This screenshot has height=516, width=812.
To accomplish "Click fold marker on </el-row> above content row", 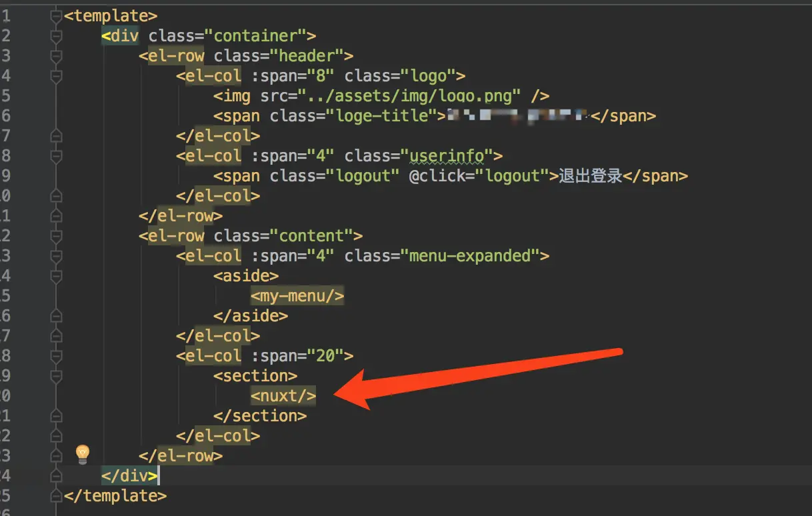I will [x=56, y=216].
